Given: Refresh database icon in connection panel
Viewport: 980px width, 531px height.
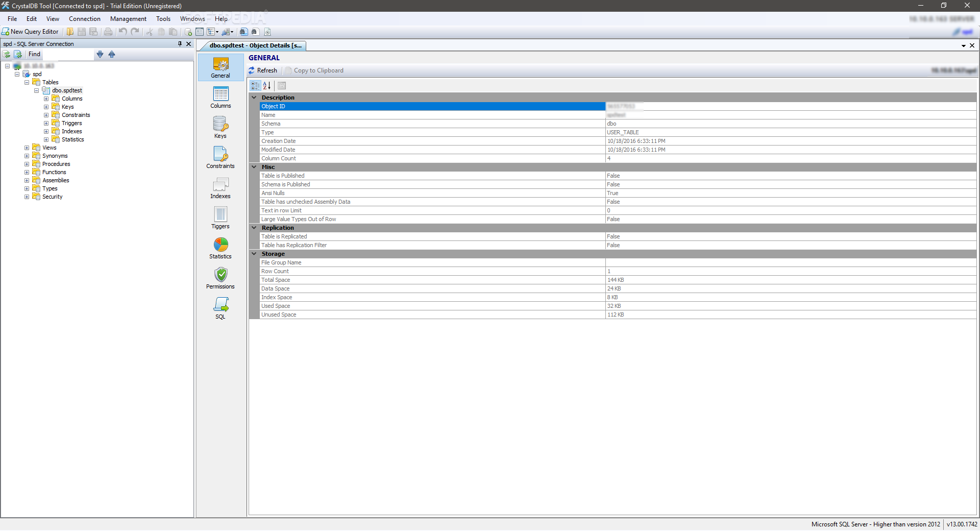Looking at the screenshot, I should point(7,54).
